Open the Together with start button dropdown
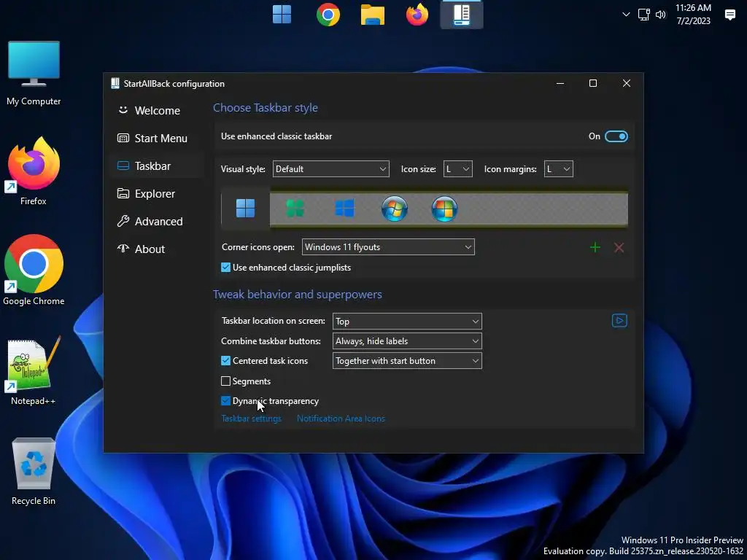The width and height of the screenshot is (747, 560). pyautogui.click(x=407, y=361)
